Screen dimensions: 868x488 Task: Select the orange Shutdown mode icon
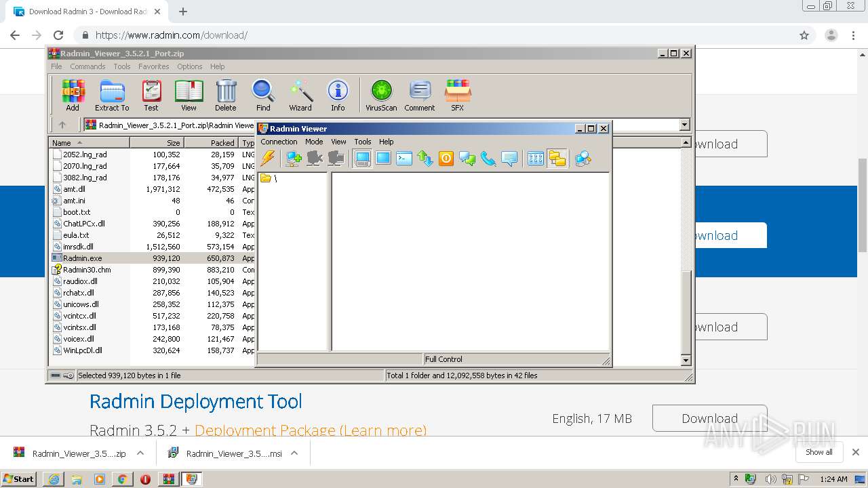(x=446, y=159)
